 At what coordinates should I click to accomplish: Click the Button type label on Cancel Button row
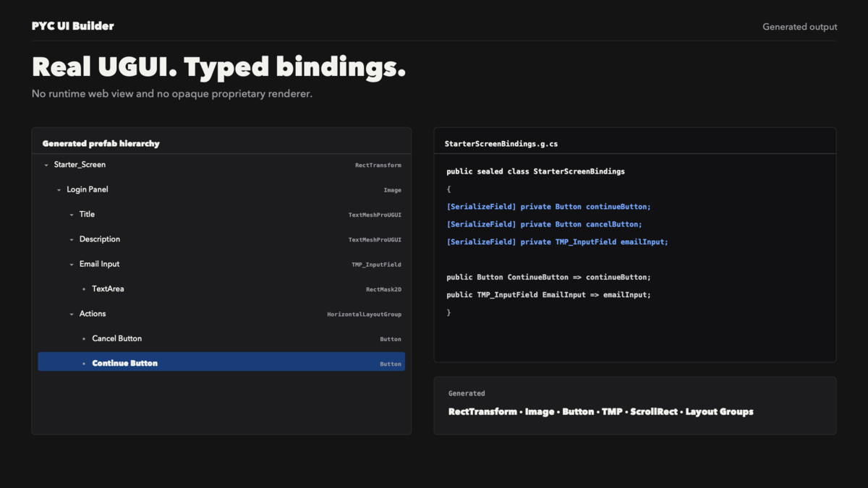pyautogui.click(x=391, y=339)
